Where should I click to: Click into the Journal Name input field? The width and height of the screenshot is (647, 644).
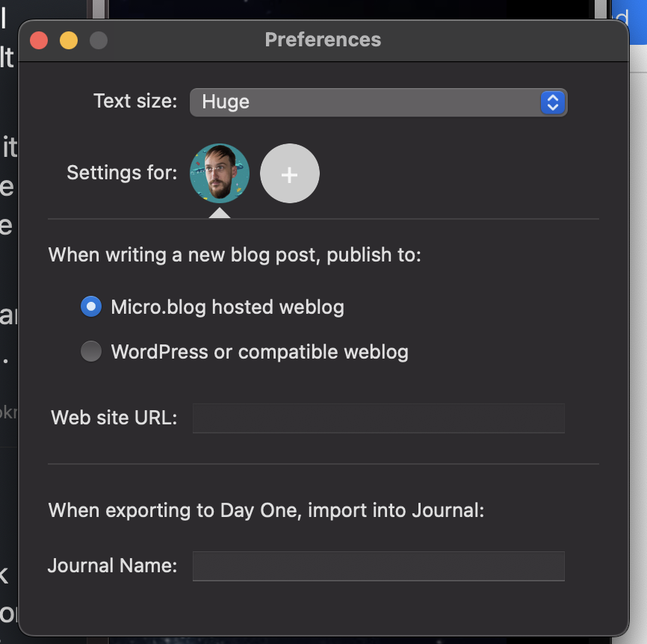pyautogui.click(x=378, y=566)
